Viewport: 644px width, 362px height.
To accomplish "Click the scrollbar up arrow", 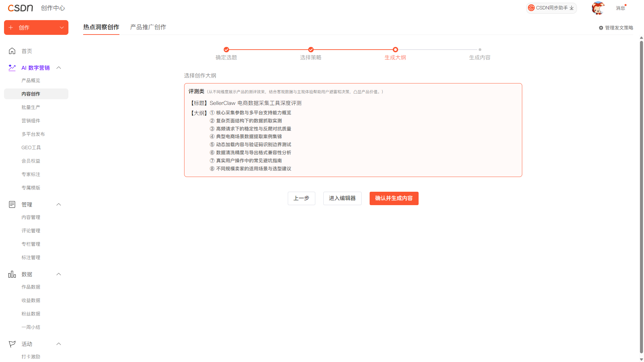I will pos(641,38).
